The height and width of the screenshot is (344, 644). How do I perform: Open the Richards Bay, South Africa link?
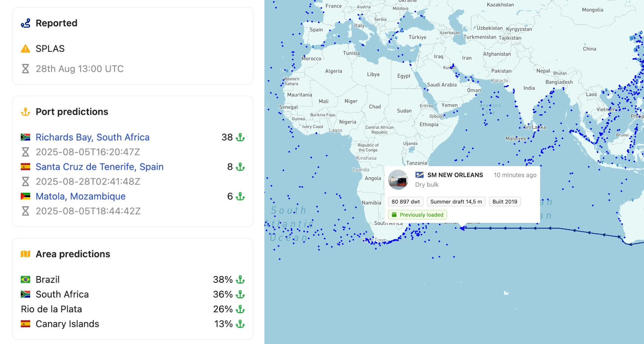[x=93, y=137]
